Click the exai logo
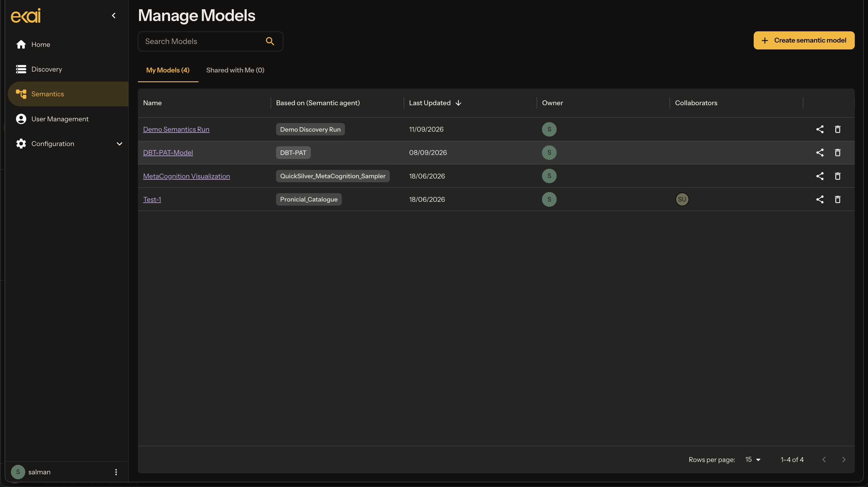Image resolution: width=868 pixels, height=487 pixels. 26,16
